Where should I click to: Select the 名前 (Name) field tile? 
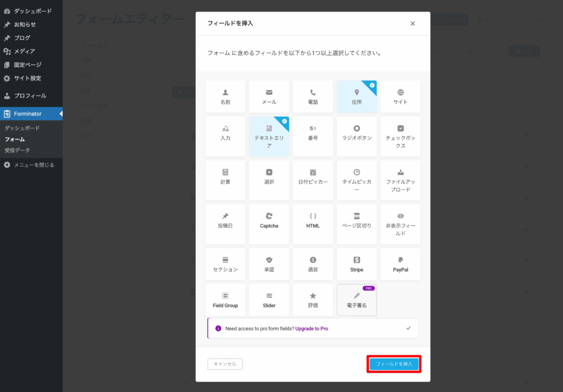pos(225,97)
